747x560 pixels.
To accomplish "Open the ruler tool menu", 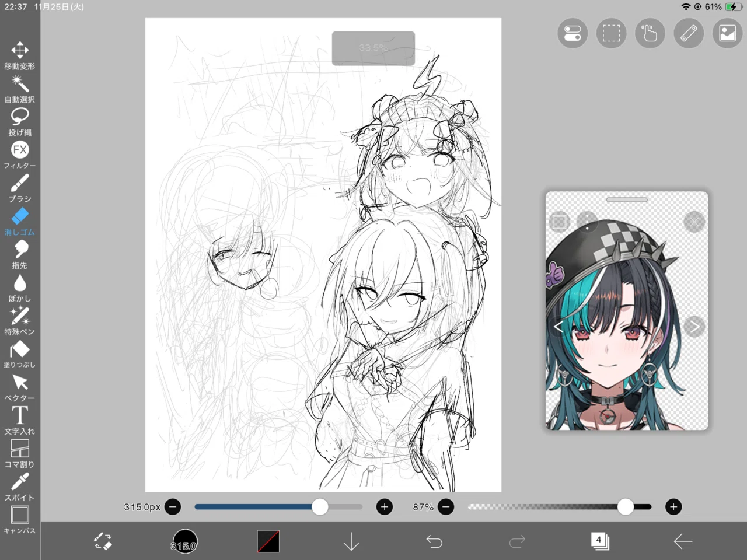I will (x=689, y=33).
